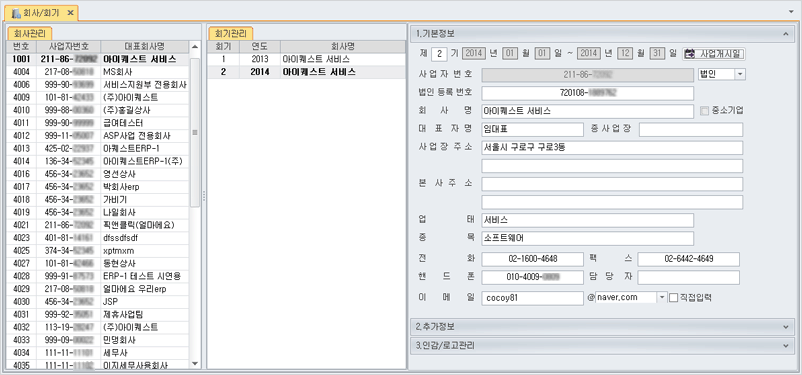
Task: Close the 회사/회기 tab
Action: tap(70, 12)
